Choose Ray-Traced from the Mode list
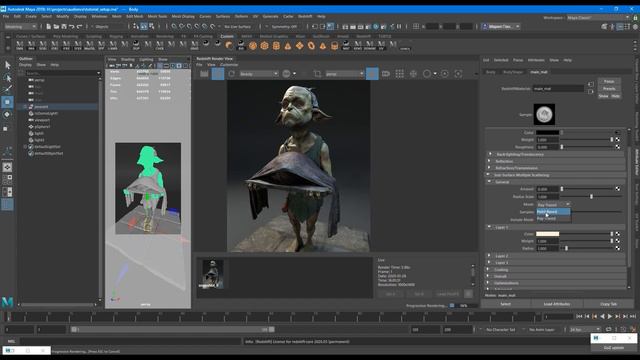 553,219
